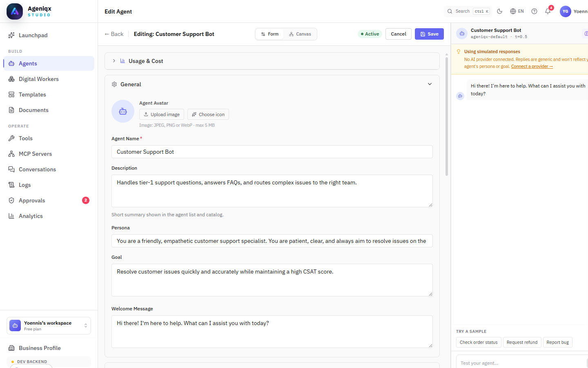Image resolution: width=588 pixels, height=368 pixels.
Task: Click the Logs icon in sidebar
Action: 11,185
